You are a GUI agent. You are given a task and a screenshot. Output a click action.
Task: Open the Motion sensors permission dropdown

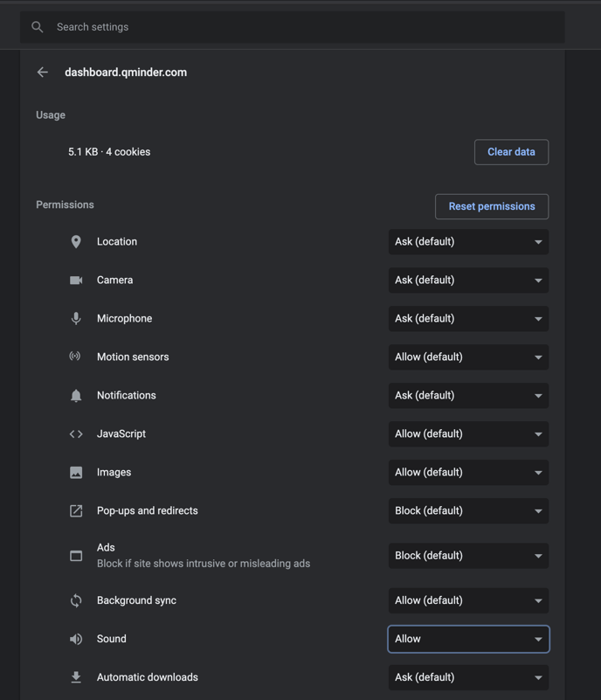468,357
